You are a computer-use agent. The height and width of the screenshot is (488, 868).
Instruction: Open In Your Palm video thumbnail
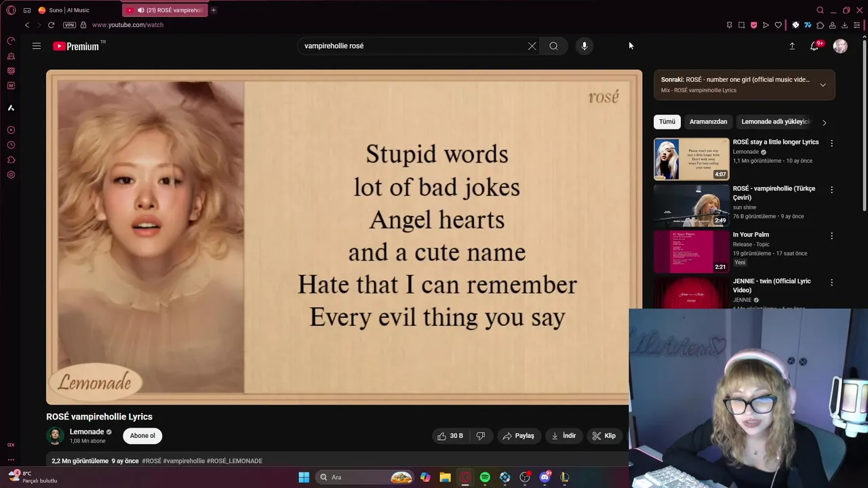coord(691,251)
